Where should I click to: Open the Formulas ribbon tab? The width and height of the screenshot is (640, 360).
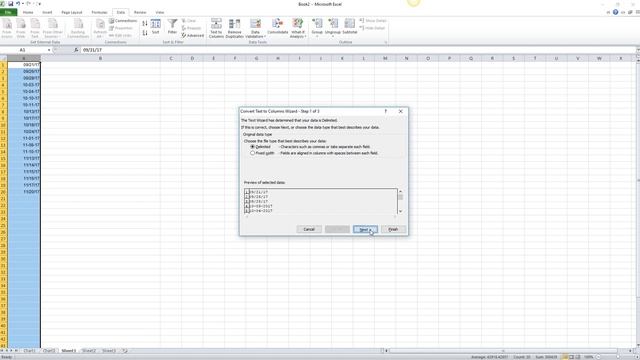(99, 12)
